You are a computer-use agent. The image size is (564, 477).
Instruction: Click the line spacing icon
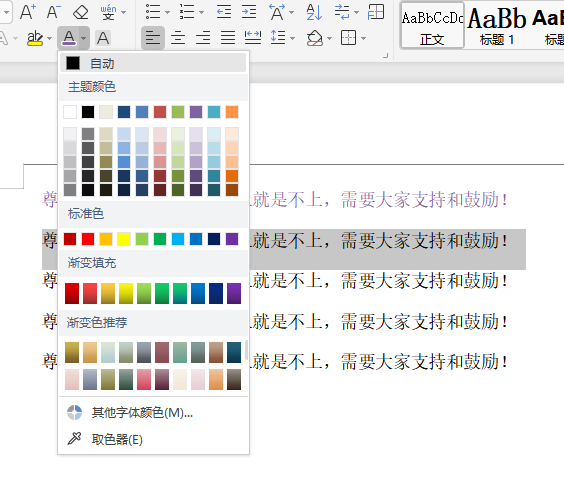tap(278, 37)
